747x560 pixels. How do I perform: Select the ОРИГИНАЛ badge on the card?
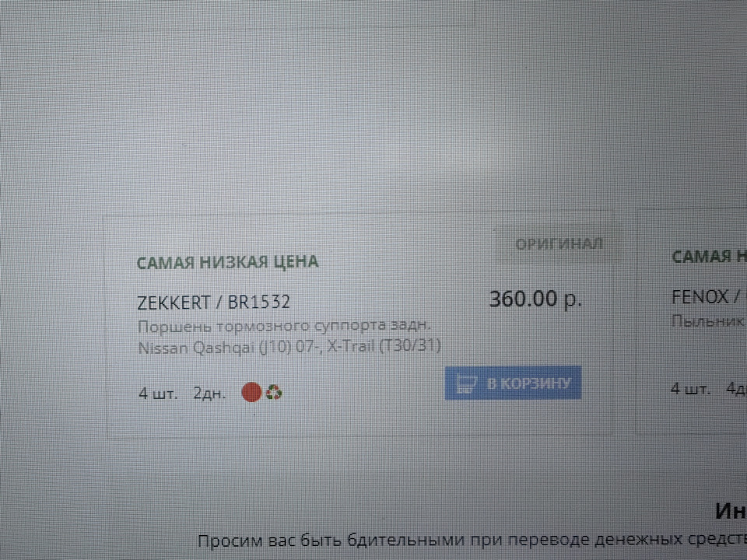point(559,243)
